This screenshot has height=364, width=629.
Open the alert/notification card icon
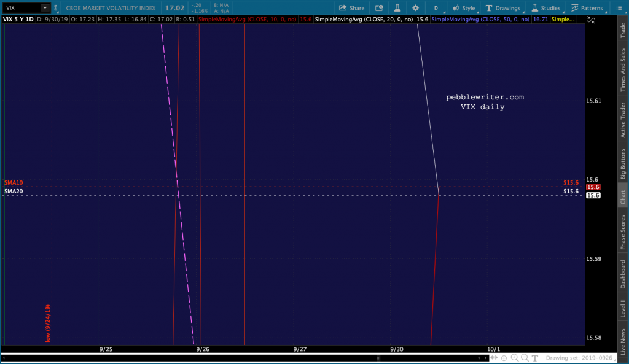click(x=379, y=8)
